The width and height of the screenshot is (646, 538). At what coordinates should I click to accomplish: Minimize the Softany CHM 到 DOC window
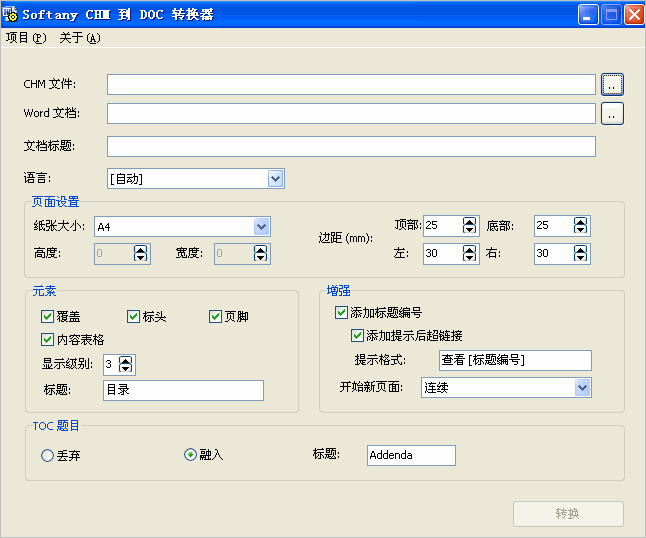pyautogui.click(x=588, y=15)
